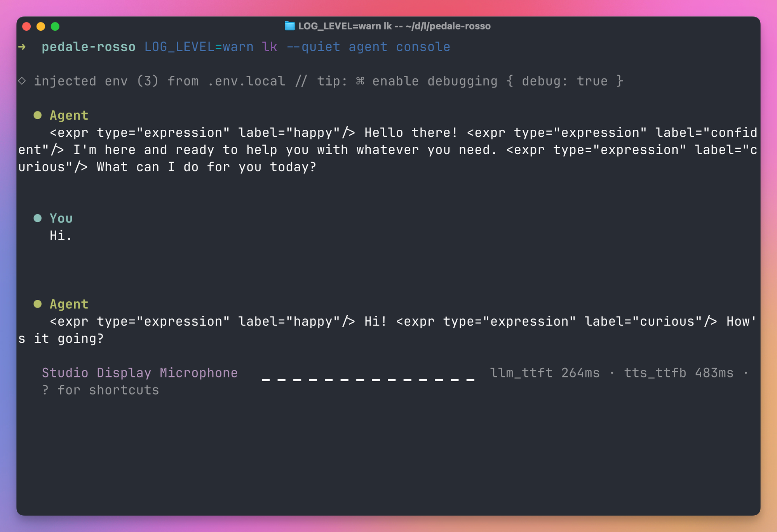Viewport: 777px width, 532px height.
Task: Click the first Agent yellow status dot
Action: 38,115
